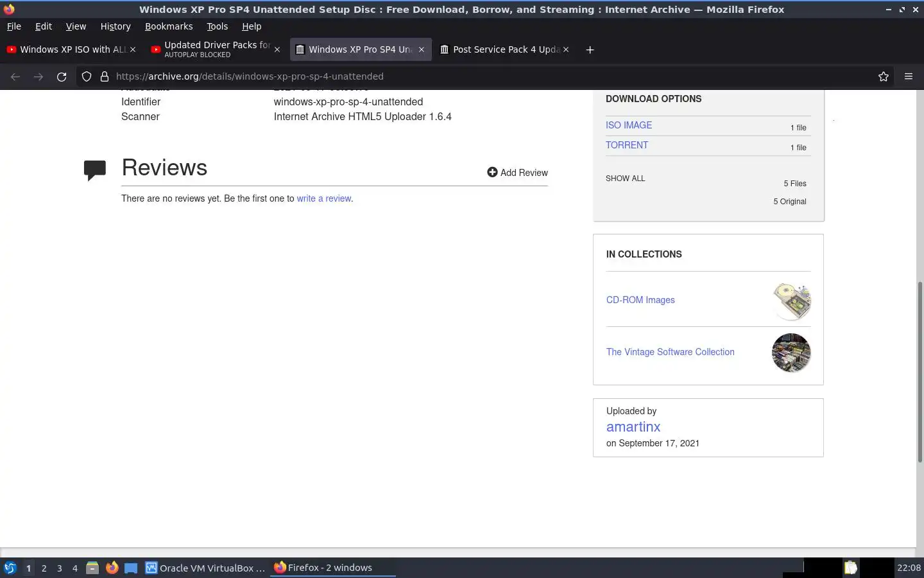Open the Help menu
The image size is (924, 578).
click(252, 26)
